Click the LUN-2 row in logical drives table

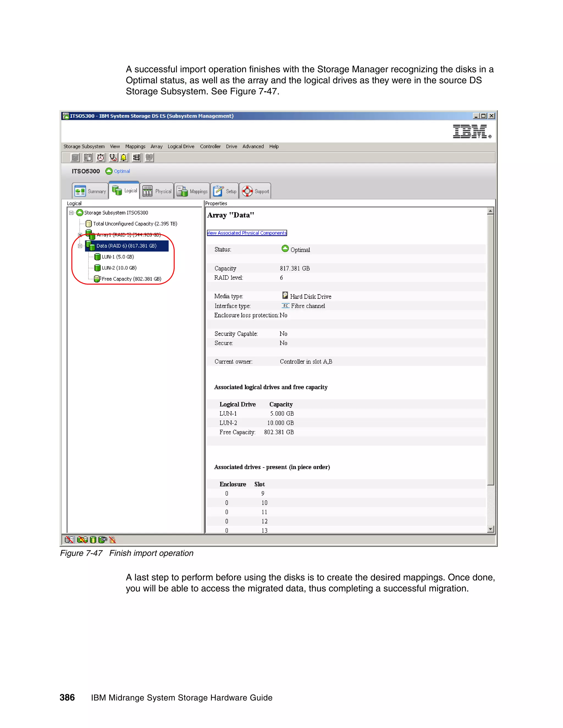tap(346, 423)
